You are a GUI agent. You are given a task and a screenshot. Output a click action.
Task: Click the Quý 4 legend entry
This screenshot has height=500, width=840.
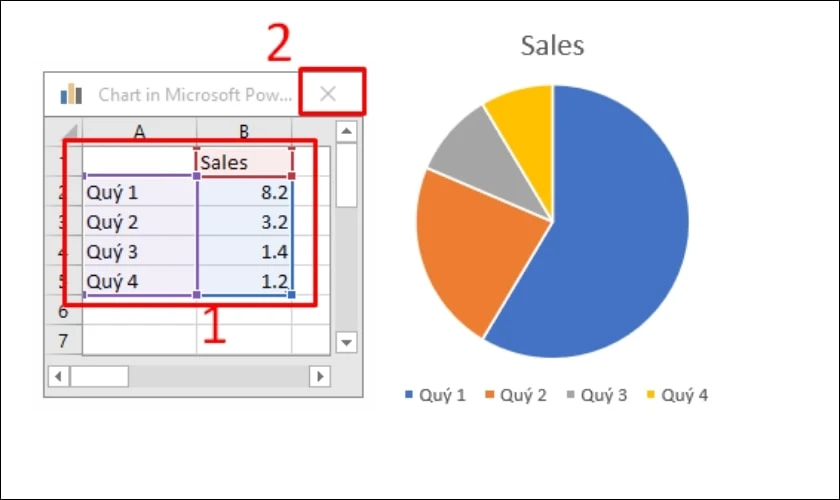tap(678, 395)
